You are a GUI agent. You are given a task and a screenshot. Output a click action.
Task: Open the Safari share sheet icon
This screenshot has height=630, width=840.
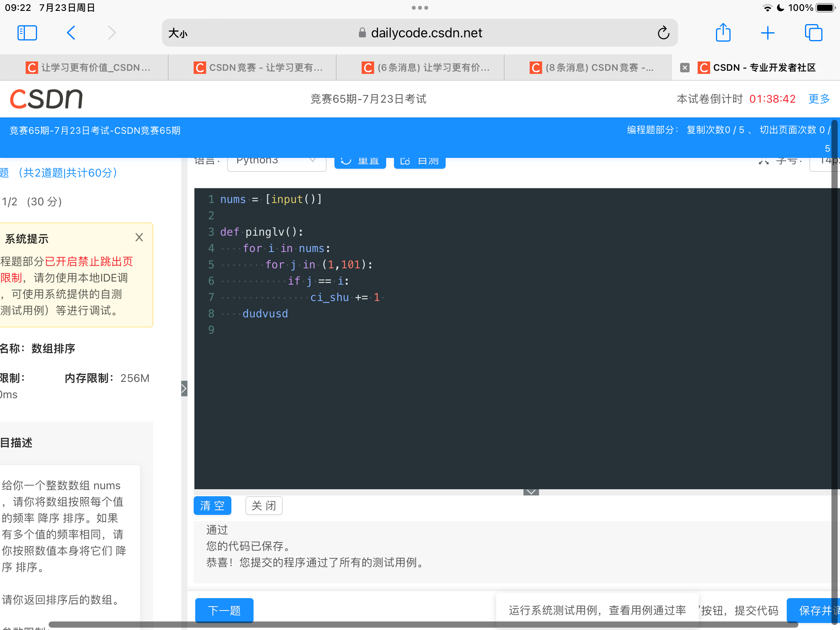[723, 33]
